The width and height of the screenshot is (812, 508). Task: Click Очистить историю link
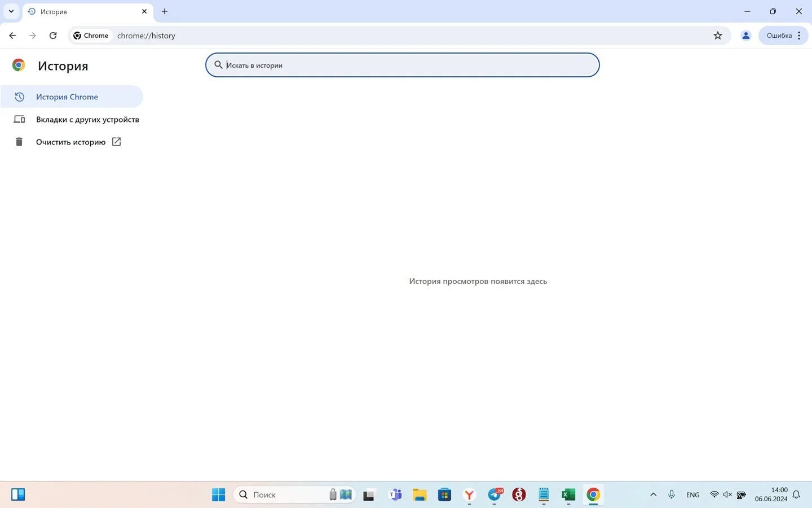[70, 142]
